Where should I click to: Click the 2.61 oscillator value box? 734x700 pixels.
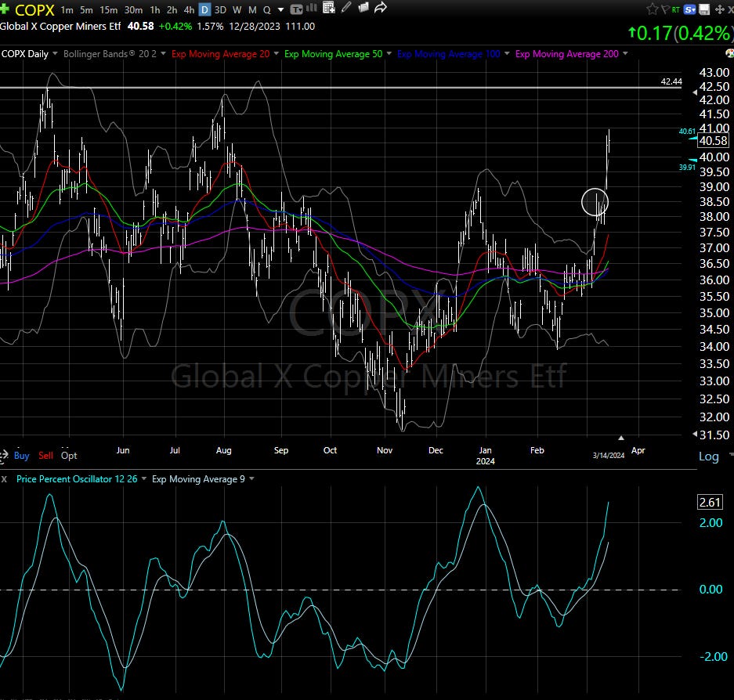point(710,502)
